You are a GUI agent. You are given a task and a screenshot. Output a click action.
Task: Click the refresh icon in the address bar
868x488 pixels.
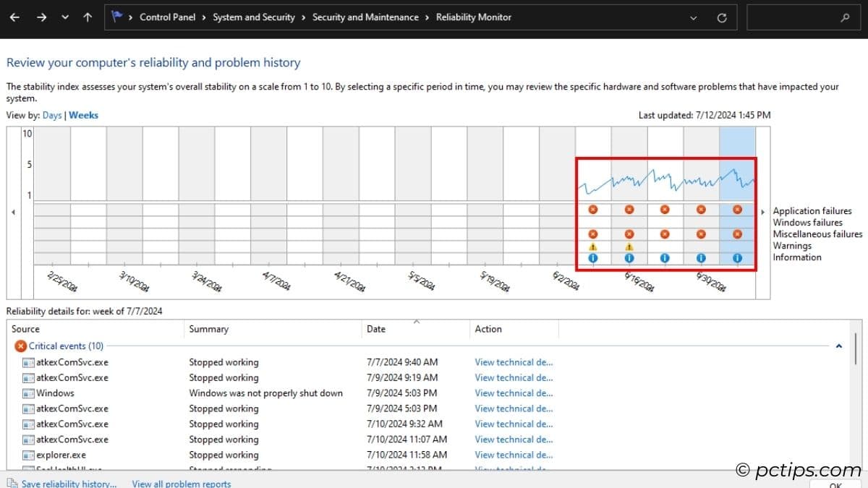(x=721, y=17)
